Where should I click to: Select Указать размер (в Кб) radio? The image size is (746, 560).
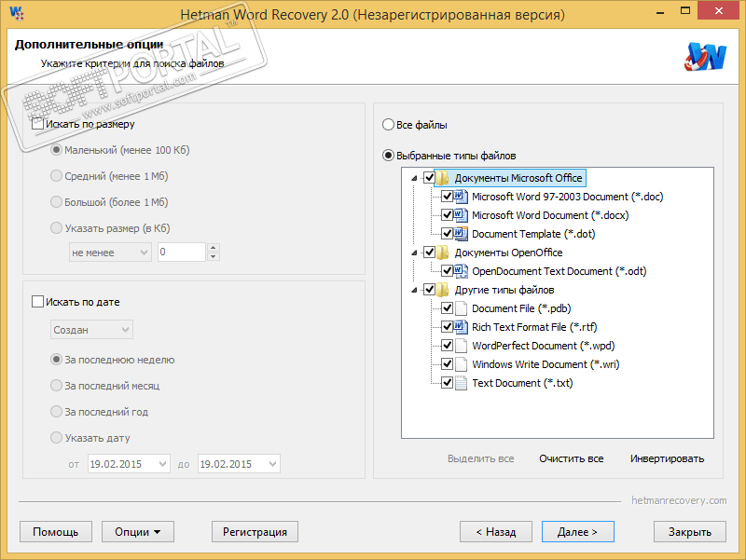pos(56,228)
